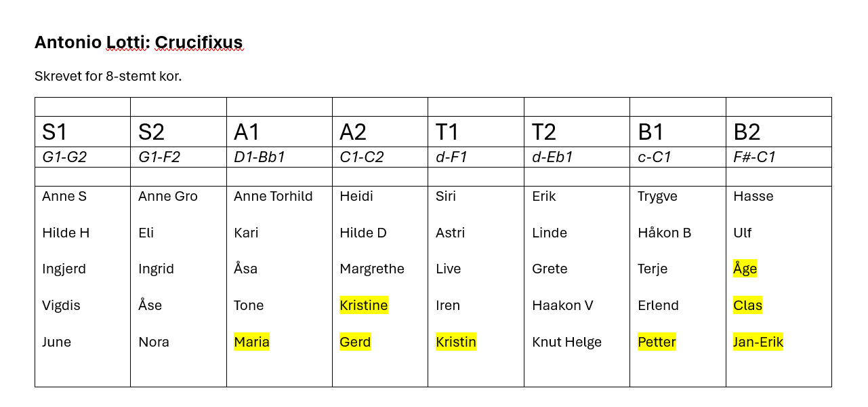The width and height of the screenshot is (868, 407).
Task: Select the T1 header cell
Action: click(x=476, y=132)
